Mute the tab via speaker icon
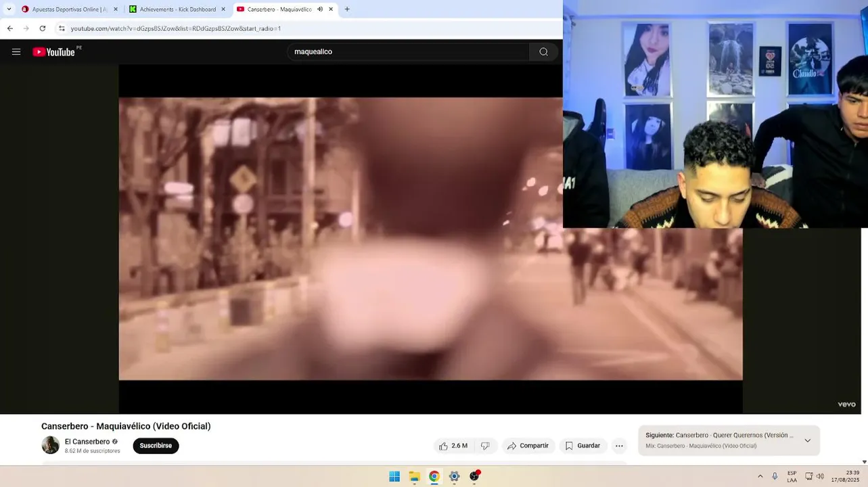Image resolution: width=868 pixels, height=487 pixels. pos(320,9)
